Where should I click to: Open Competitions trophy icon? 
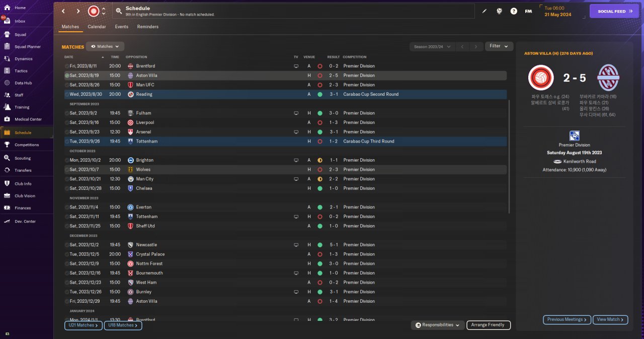point(7,145)
